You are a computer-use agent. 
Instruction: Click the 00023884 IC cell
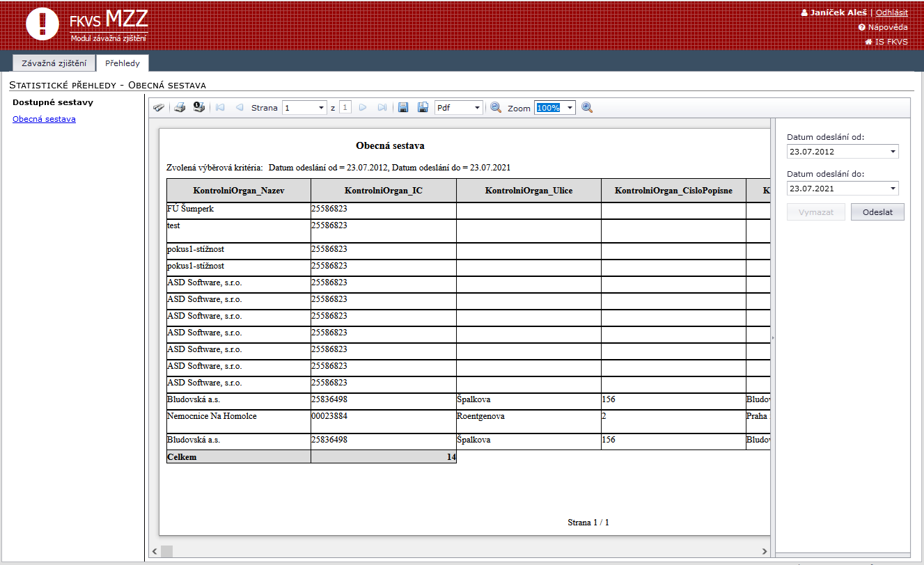[384, 422]
